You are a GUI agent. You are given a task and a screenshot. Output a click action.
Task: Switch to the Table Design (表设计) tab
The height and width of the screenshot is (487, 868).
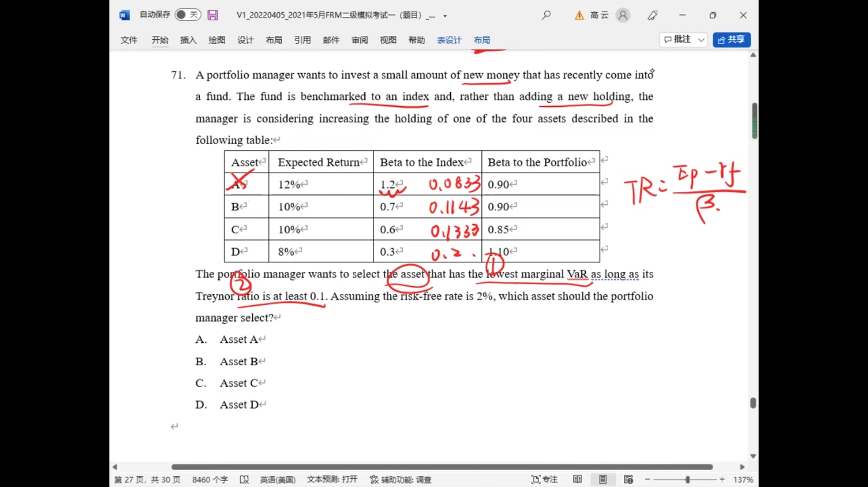tap(448, 40)
